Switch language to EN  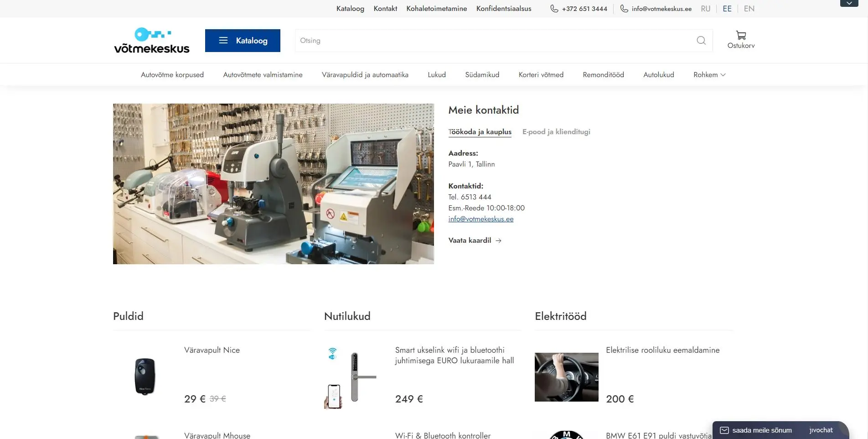pyautogui.click(x=749, y=9)
